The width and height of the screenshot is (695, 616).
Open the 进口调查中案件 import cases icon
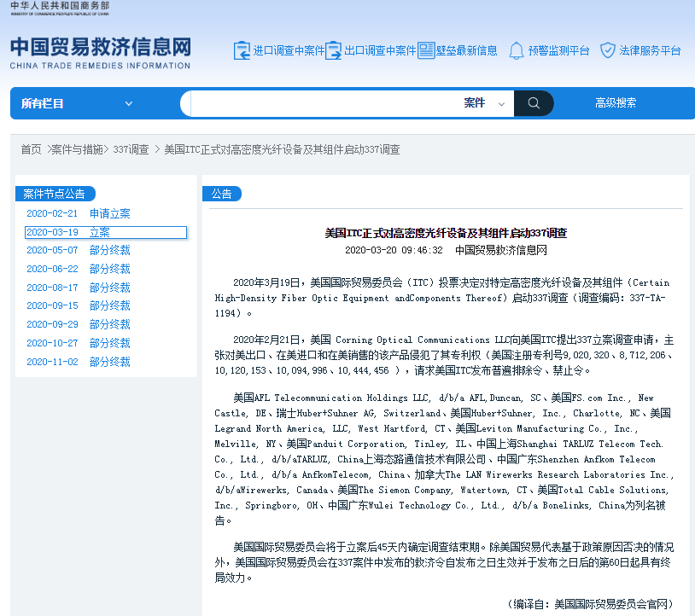coord(242,50)
